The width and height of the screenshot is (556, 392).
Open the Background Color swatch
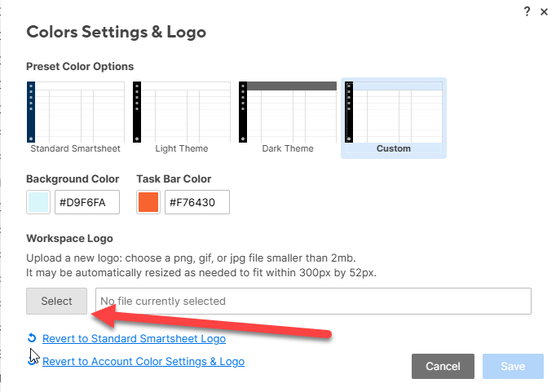coord(38,202)
